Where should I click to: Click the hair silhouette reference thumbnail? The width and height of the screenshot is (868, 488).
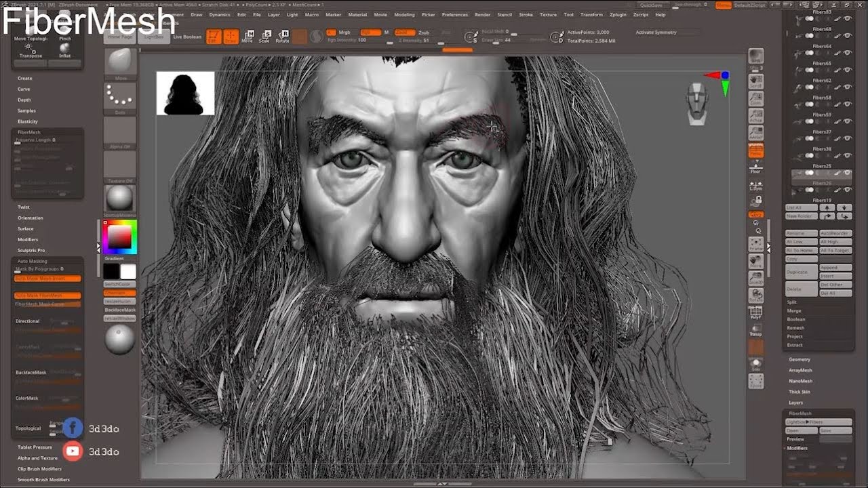tap(185, 94)
